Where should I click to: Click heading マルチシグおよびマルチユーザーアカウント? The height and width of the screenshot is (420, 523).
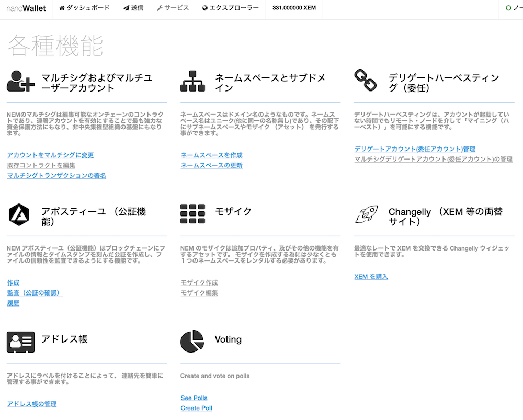(97, 83)
